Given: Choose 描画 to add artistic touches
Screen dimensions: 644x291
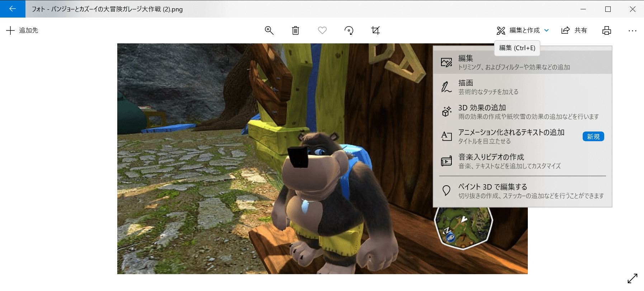Looking at the screenshot, I should click(522, 87).
